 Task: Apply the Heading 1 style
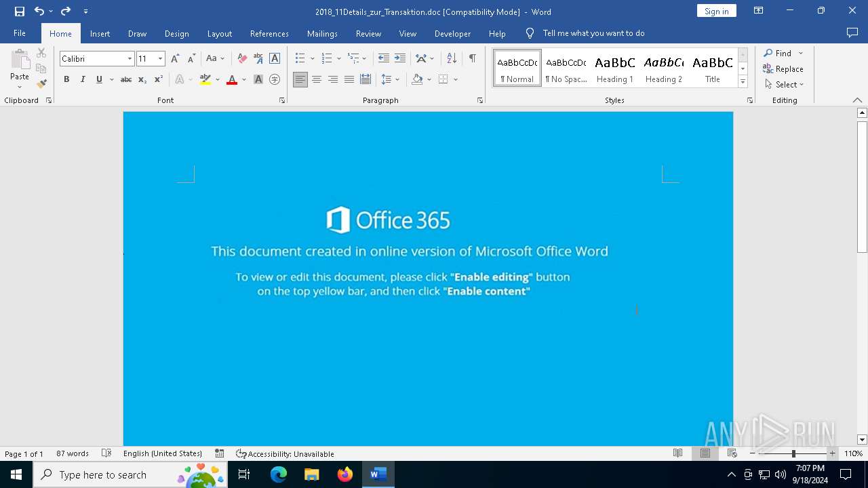[615, 68]
